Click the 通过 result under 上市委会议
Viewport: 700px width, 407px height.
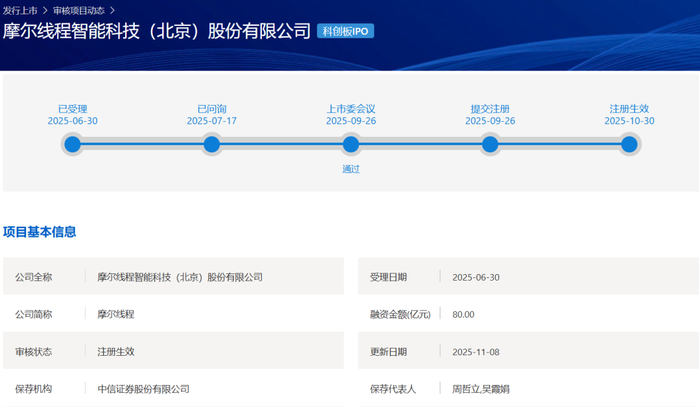click(351, 169)
